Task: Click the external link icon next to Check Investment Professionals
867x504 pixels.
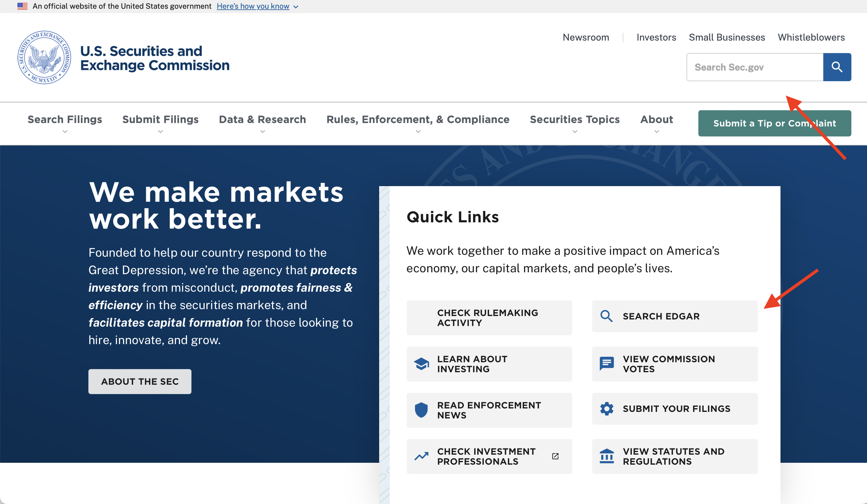Action: point(556,456)
